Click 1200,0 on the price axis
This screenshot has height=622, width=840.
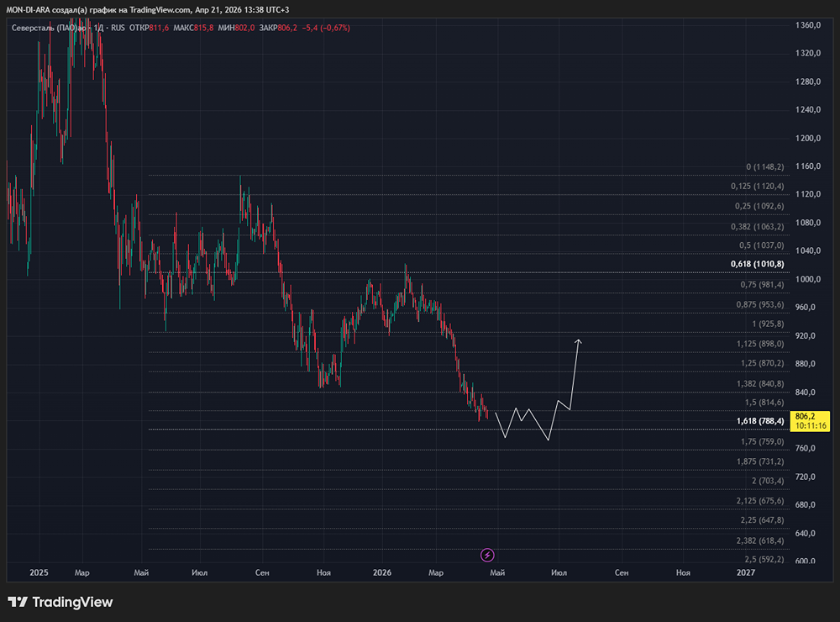[808, 138]
